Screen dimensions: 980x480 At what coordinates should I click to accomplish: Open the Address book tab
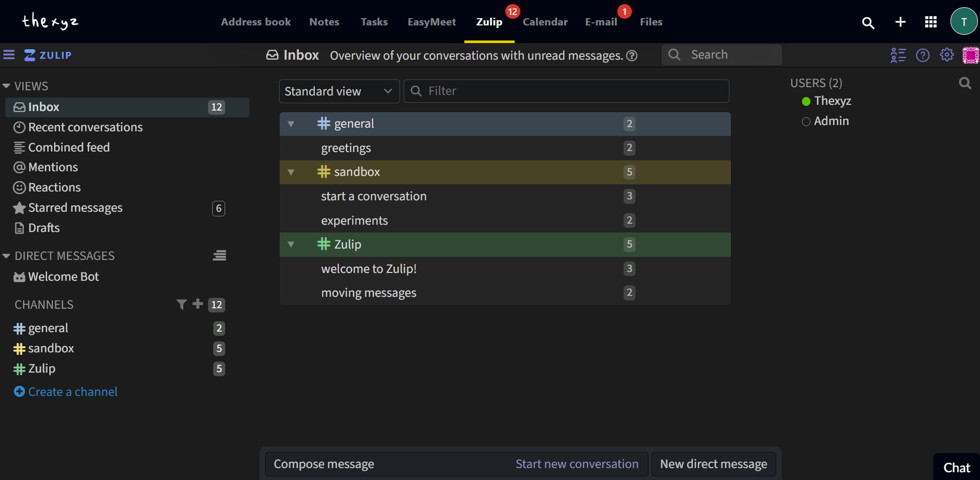click(256, 22)
